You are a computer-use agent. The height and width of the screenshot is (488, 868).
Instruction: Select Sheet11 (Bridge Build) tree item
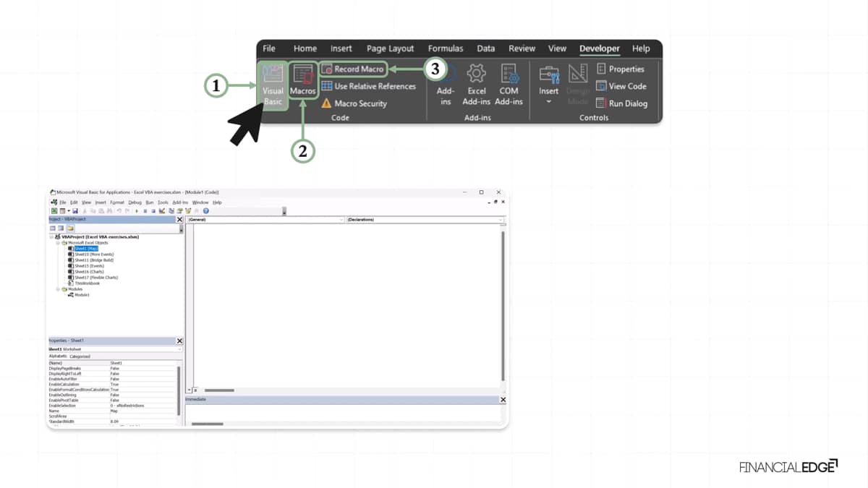point(94,260)
